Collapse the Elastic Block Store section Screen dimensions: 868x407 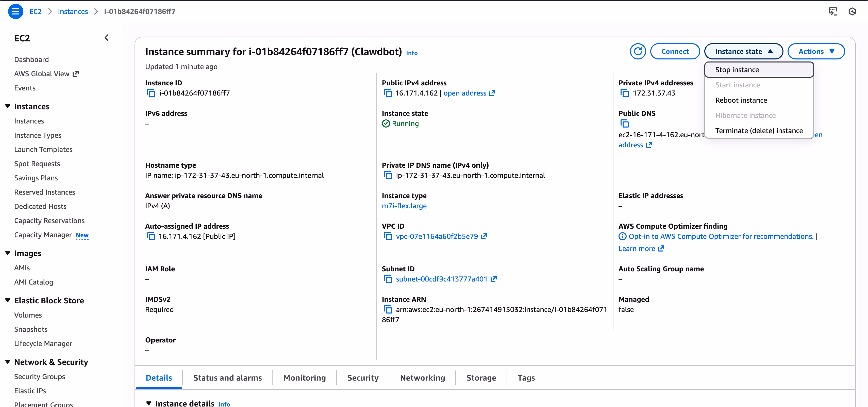point(8,301)
